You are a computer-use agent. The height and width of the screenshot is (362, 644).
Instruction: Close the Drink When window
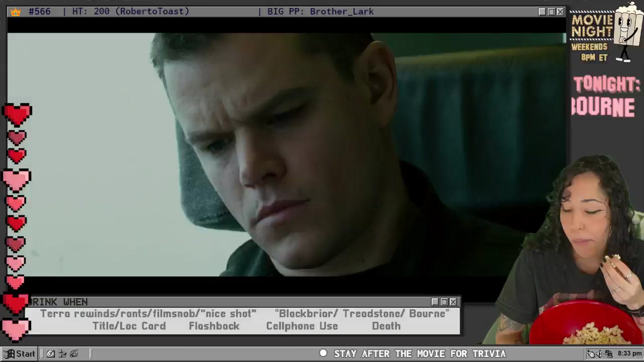tap(453, 302)
